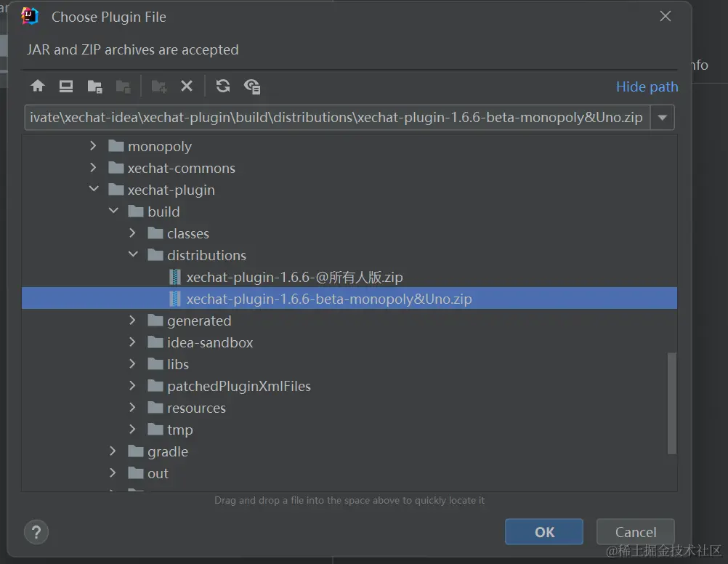Collapse the xechat-plugin folder
This screenshot has height=564, width=728.
coord(94,189)
